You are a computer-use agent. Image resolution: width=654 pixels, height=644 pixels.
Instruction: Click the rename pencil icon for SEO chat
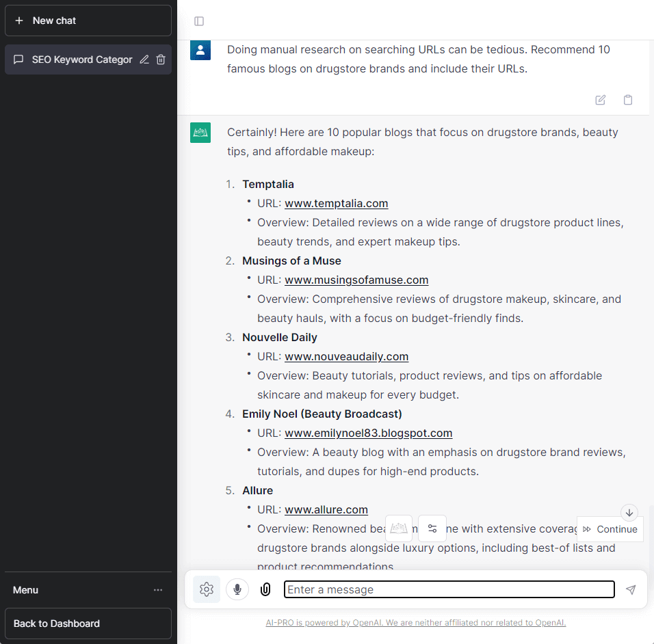[144, 59]
